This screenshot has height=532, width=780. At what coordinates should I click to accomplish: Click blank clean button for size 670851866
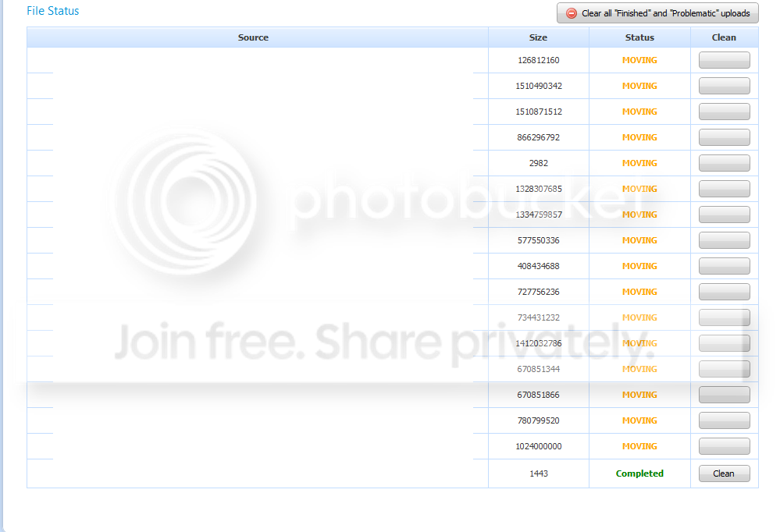tap(724, 395)
